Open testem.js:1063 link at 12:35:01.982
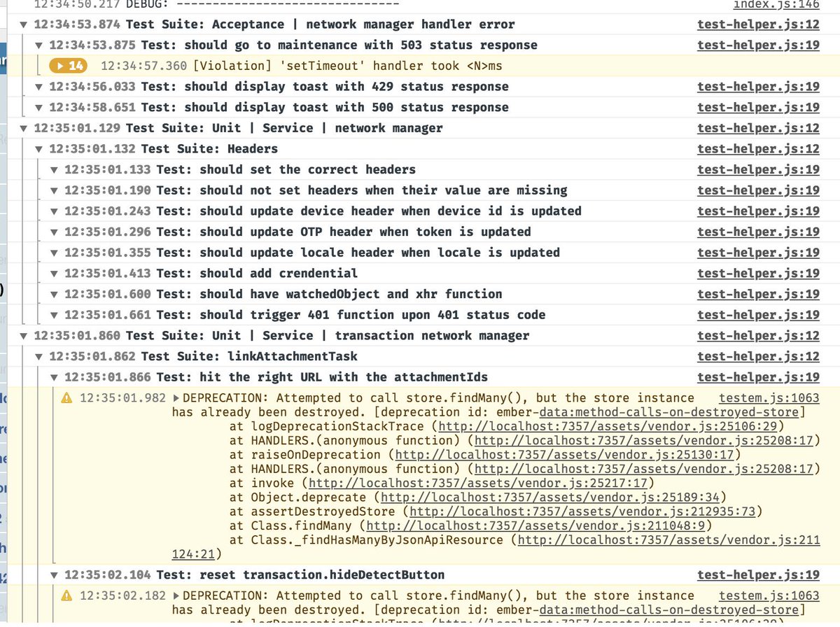The width and height of the screenshot is (840, 627). [769, 398]
